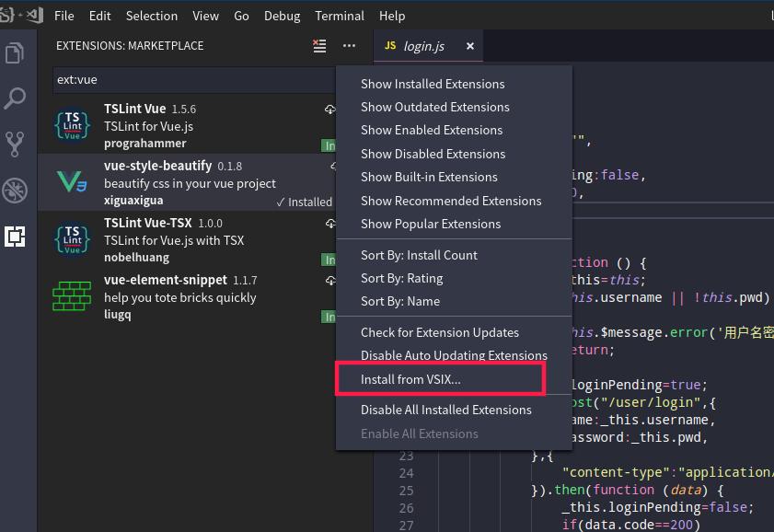774x532 pixels.
Task: Select Show Installed Extensions
Action: (433, 83)
